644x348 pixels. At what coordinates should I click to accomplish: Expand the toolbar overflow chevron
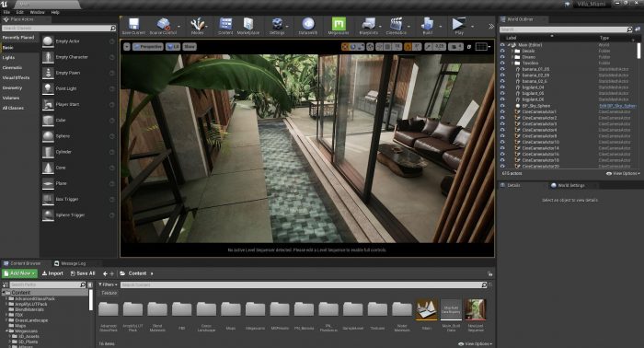(490, 27)
